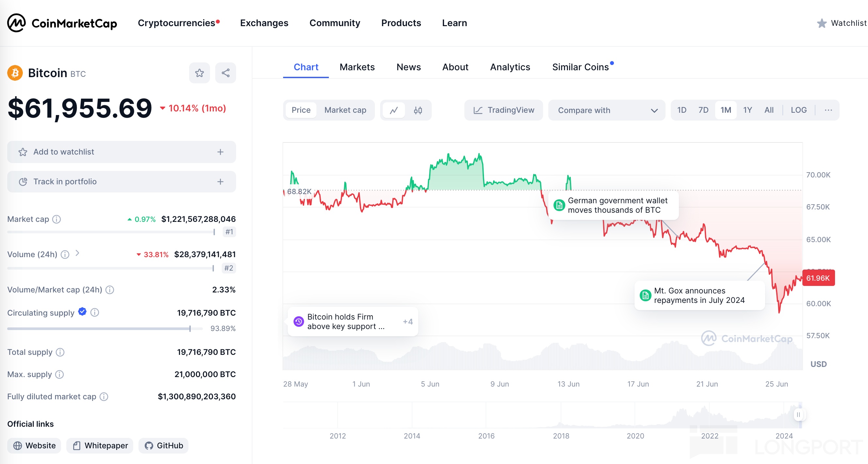The width and height of the screenshot is (868, 464).
Task: Click the Bitcoin orange coin icon
Action: (15, 73)
